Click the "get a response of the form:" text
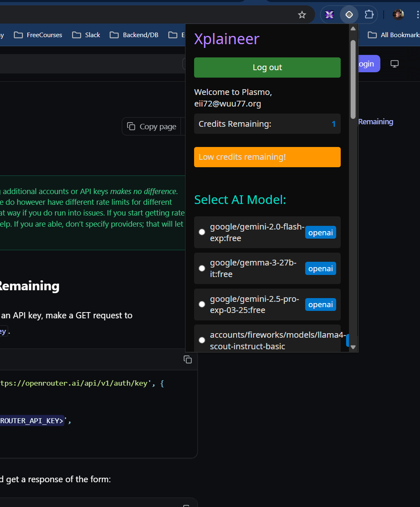This screenshot has width=420, height=507. [58, 479]
